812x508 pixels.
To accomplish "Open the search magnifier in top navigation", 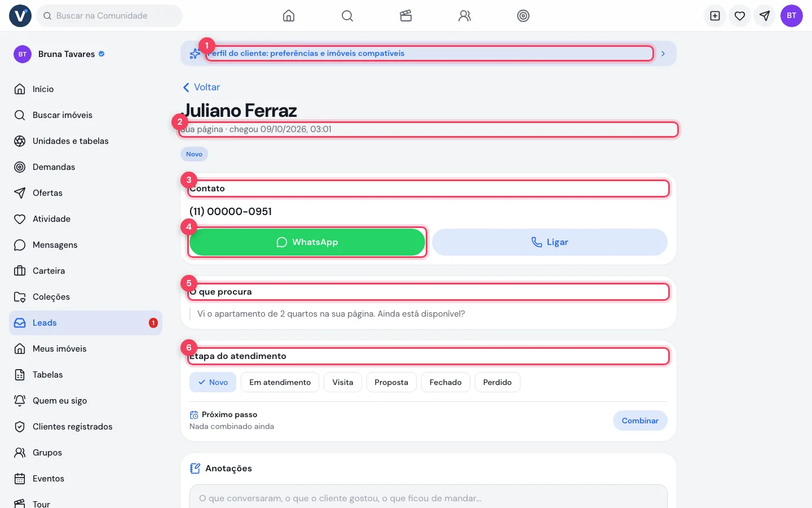I will coord(347,16).
